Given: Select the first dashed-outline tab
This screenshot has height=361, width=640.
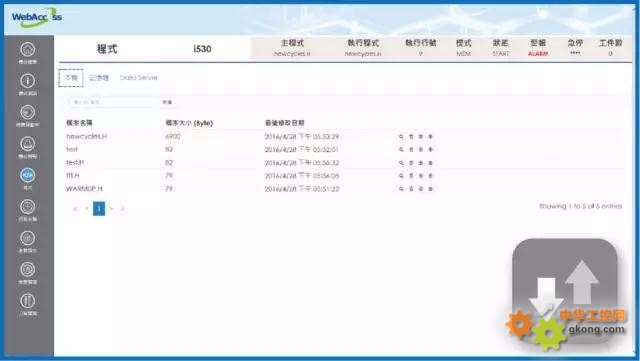Looking at the screenshot, I should tap(71, 78).
